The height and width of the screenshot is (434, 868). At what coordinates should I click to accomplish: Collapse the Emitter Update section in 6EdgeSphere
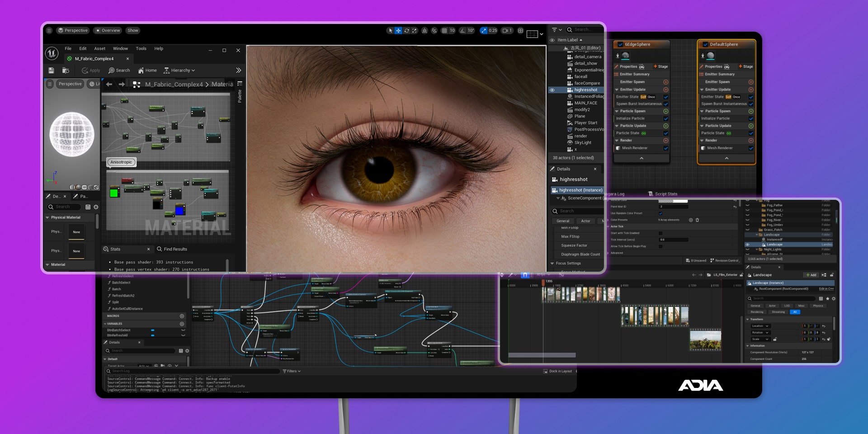(x=617, y=90)
